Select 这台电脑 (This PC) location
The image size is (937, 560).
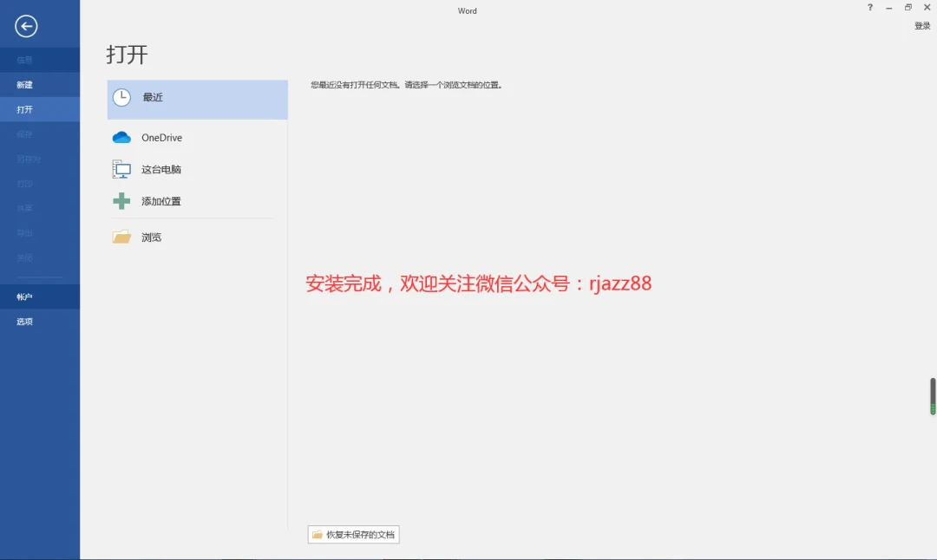[197, 170]
